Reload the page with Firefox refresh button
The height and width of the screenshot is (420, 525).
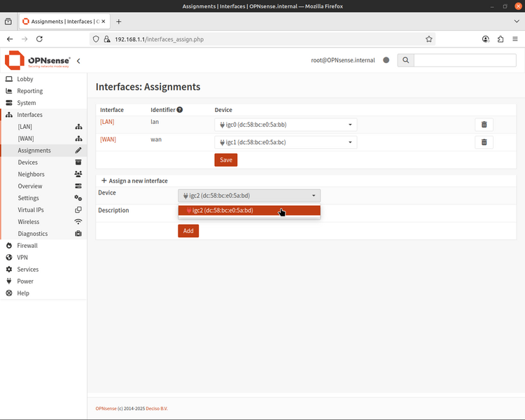(39, 39)
